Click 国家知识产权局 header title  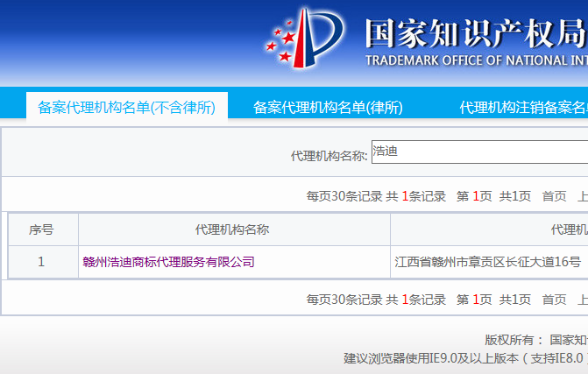click(x=476, y=34)
